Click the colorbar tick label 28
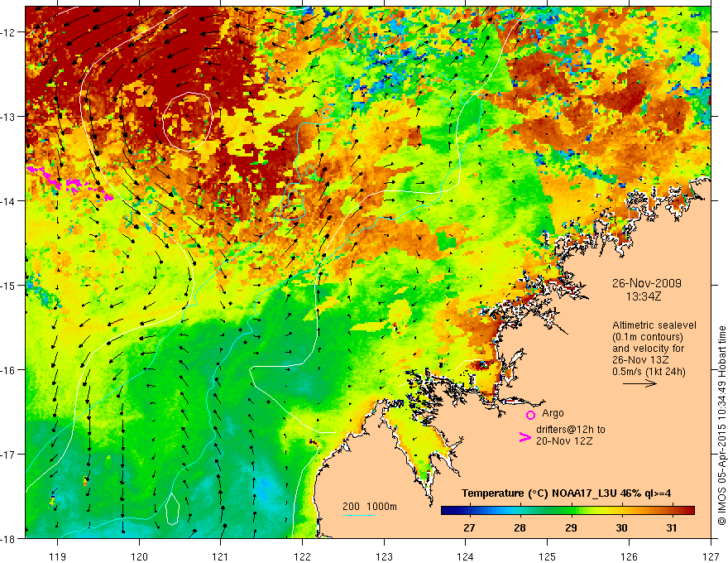 click(520, 527)
